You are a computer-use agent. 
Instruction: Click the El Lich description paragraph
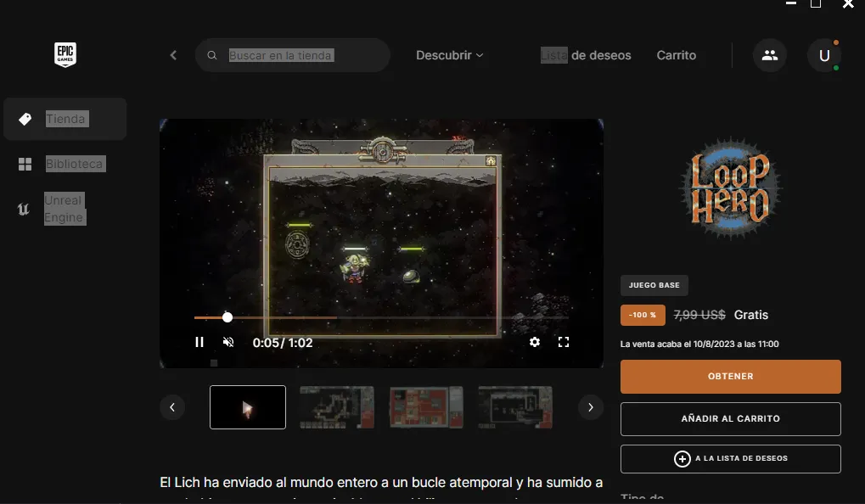tap(381, 487)
